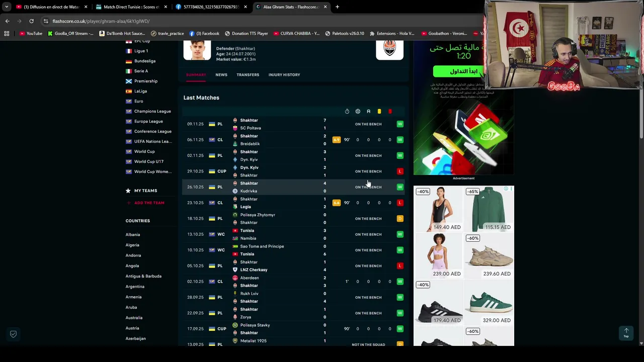Select Azerbaijan in countries list
This screenshot has width=644, height=362.
tap(136, 338)
